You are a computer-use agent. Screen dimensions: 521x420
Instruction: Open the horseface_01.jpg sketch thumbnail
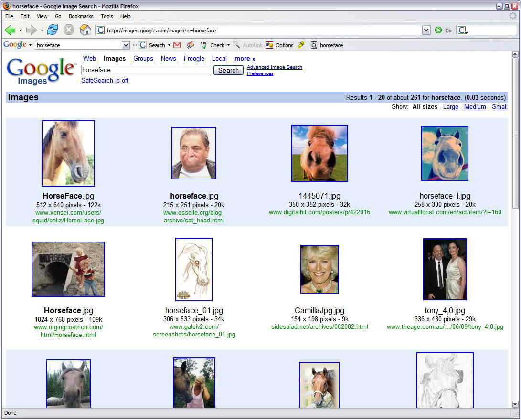click(x=194, y=269)
